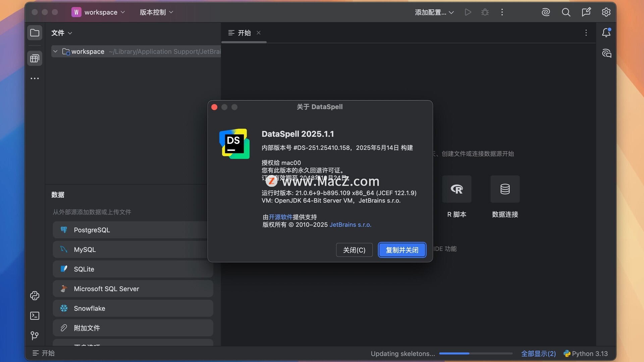Open the Python 3.13 interpreter selector
The width and height of the screenshot is (644, 362).
pos(586,354)
